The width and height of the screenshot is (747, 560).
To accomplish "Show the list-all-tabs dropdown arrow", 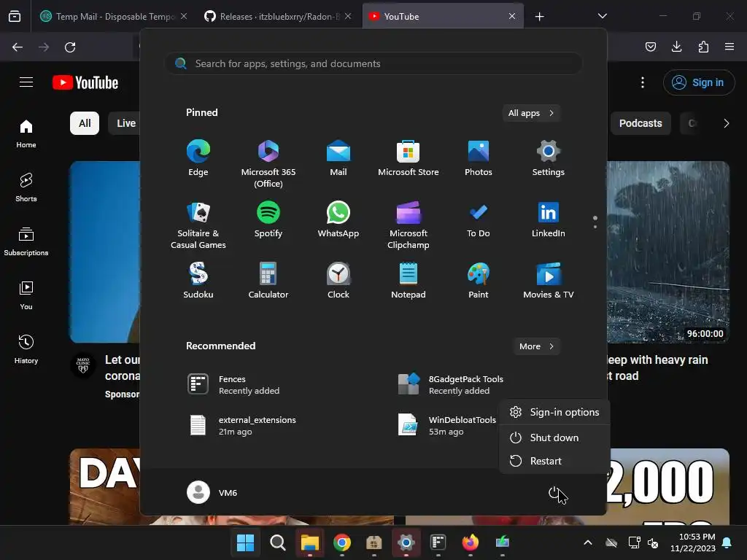I will pos(602,16).
